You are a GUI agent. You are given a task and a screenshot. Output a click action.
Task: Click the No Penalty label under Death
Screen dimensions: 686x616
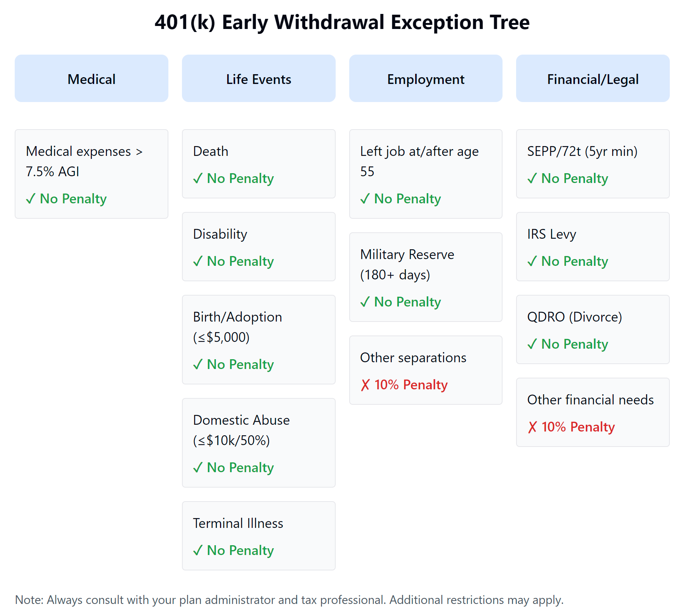click(240, 178)
